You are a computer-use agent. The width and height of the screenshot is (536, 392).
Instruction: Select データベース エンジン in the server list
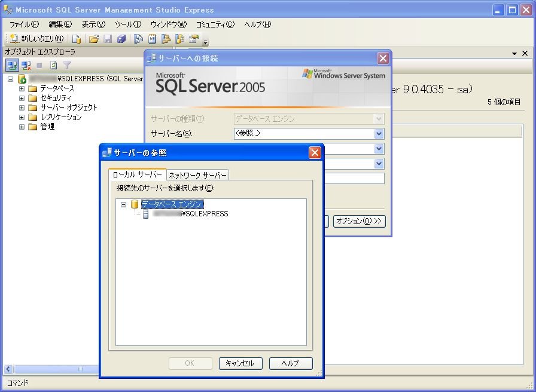click(x=172, y=204)
